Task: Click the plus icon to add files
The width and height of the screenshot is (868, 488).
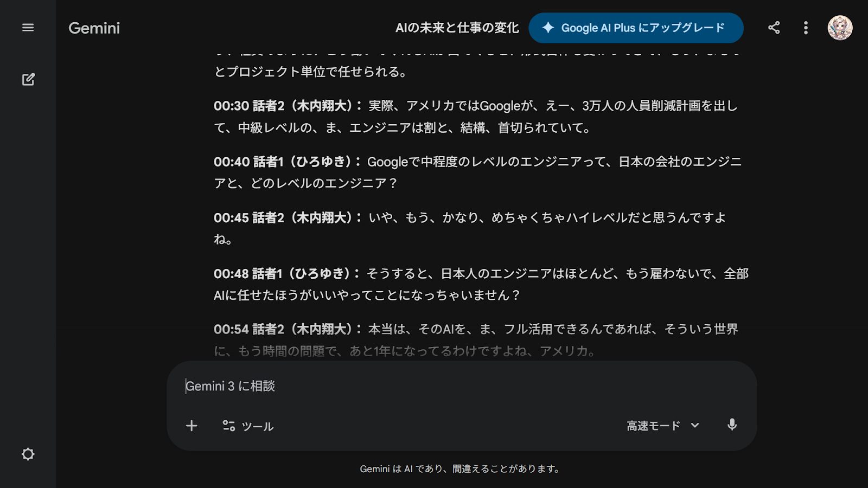Action: 192,426
